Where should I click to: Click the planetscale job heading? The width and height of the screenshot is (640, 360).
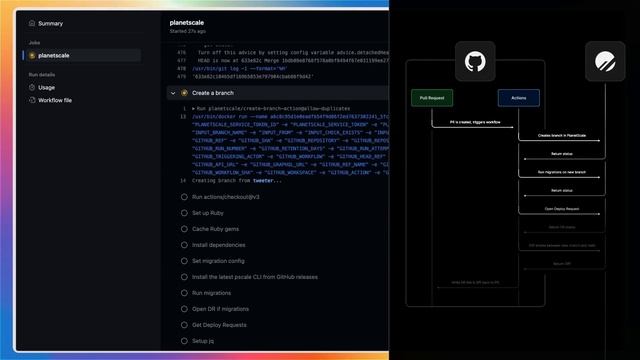click(x=187, y=23)
